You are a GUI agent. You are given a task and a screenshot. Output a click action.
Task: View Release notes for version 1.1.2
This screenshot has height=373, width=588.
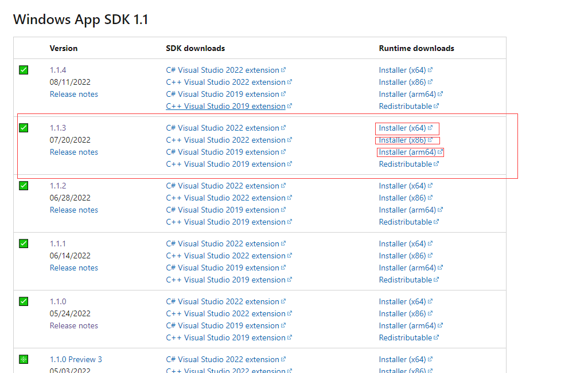(x=74, y=210)
